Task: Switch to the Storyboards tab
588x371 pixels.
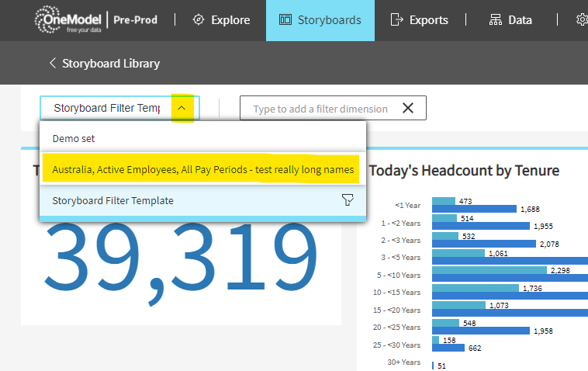Action: tap(320, 20)
